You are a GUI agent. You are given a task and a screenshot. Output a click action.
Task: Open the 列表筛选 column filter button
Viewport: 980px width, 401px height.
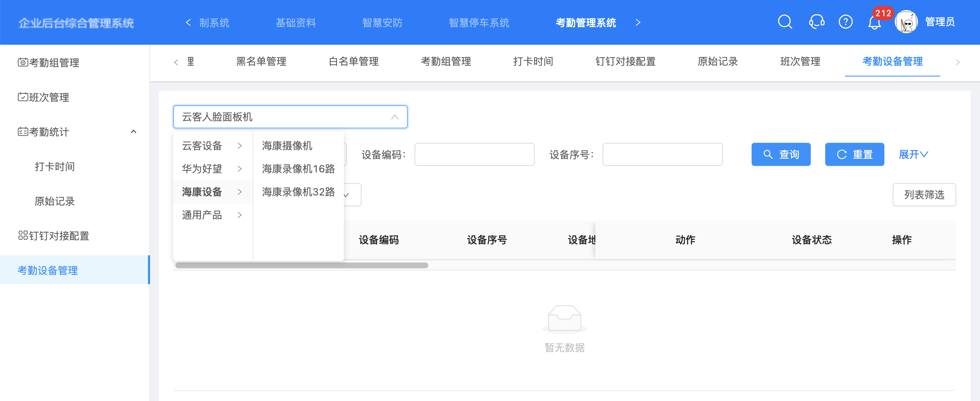[924, 195]
